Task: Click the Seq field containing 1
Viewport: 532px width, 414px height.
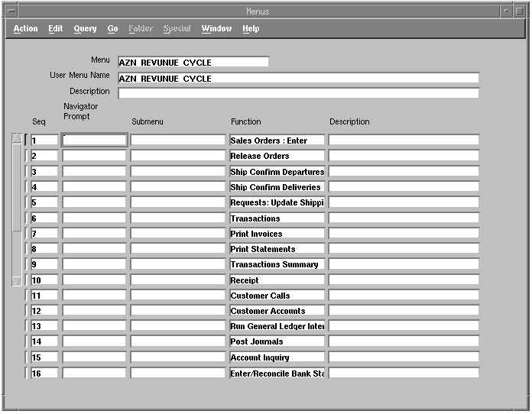Action: [44, 140]
